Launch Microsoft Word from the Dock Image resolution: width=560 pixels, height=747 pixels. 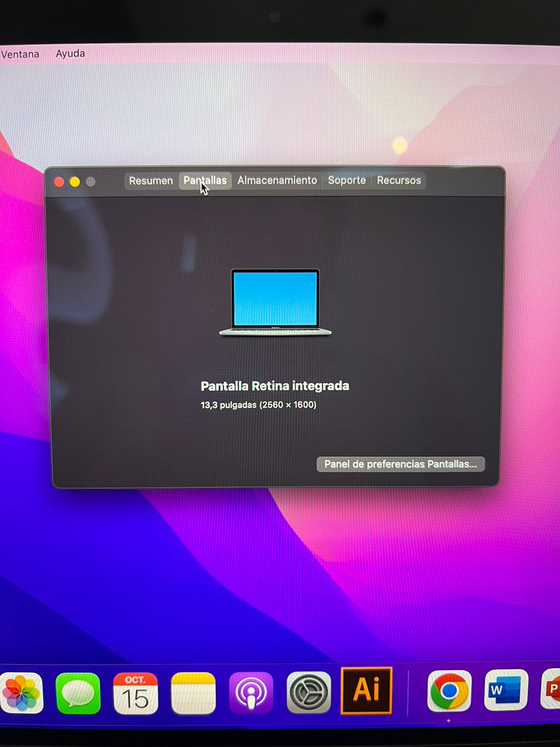tap(505, 690)
